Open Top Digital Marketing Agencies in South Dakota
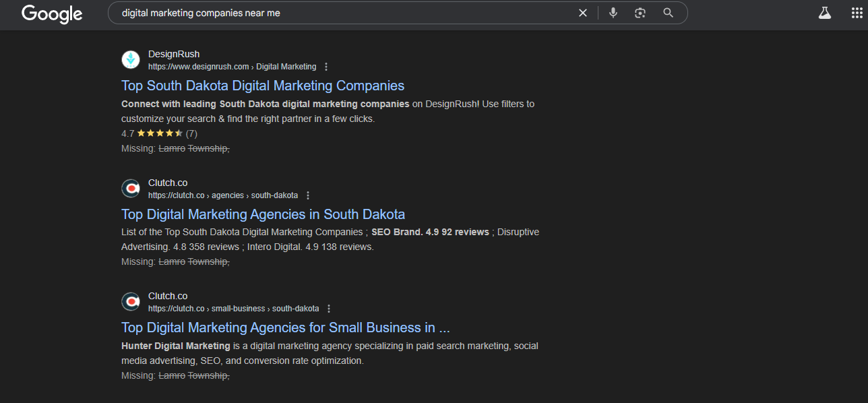 (263, 214)
